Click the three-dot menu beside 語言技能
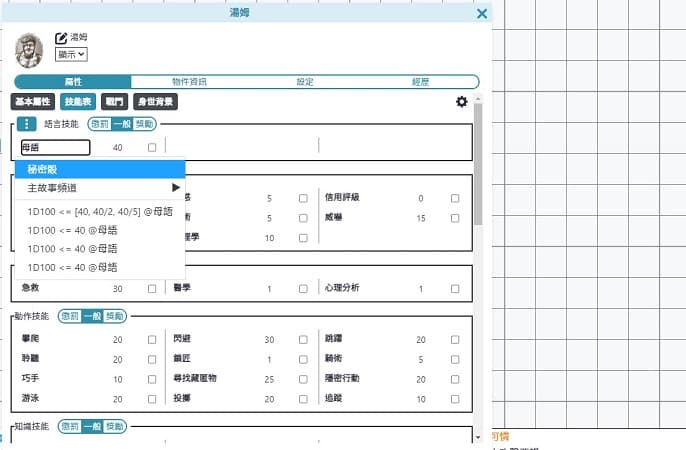Viewport: 686px width, 450px height. [27, 124]
